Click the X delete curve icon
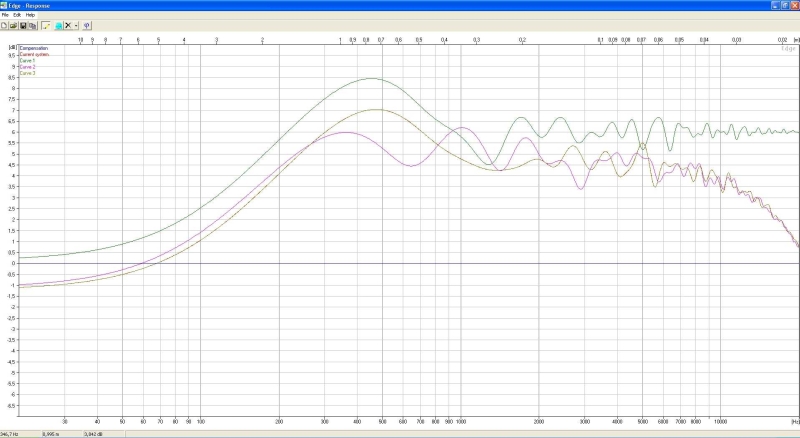800x438 pixels. (x=68, y=25)
